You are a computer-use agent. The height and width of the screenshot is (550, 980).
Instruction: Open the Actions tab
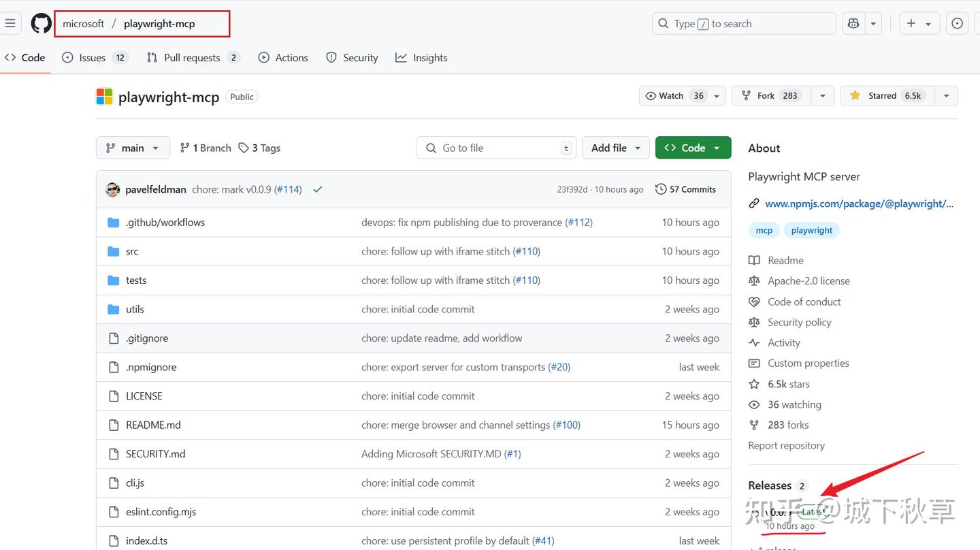(283, 58)
